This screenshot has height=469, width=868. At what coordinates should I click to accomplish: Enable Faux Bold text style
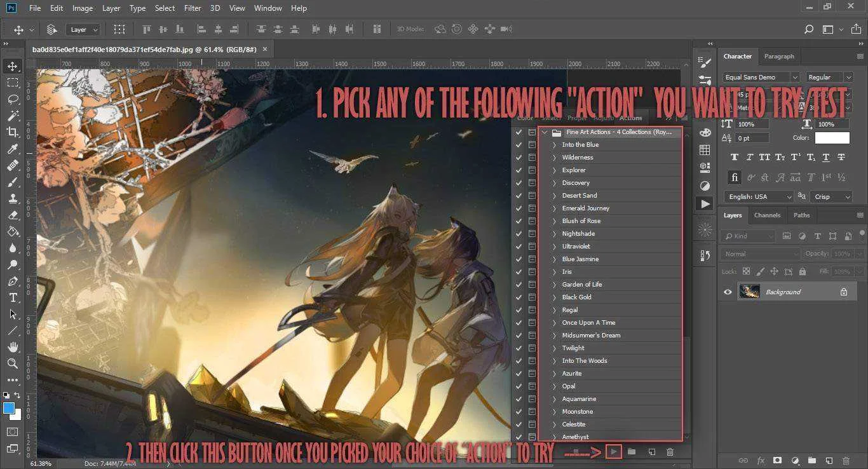tap(735, 158)
